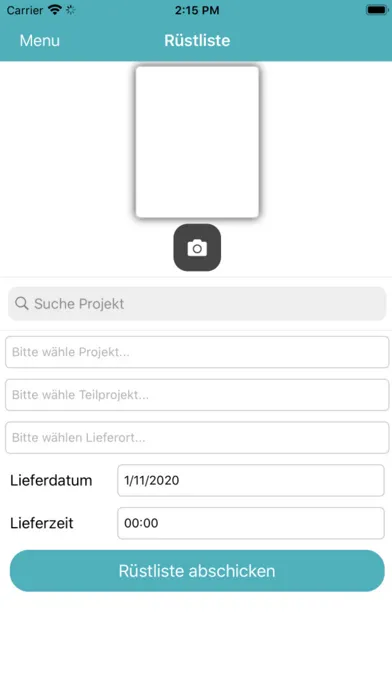
Task: Tap the Lieferdatum label
Action: pyautogui.click(x=51, y=480)
